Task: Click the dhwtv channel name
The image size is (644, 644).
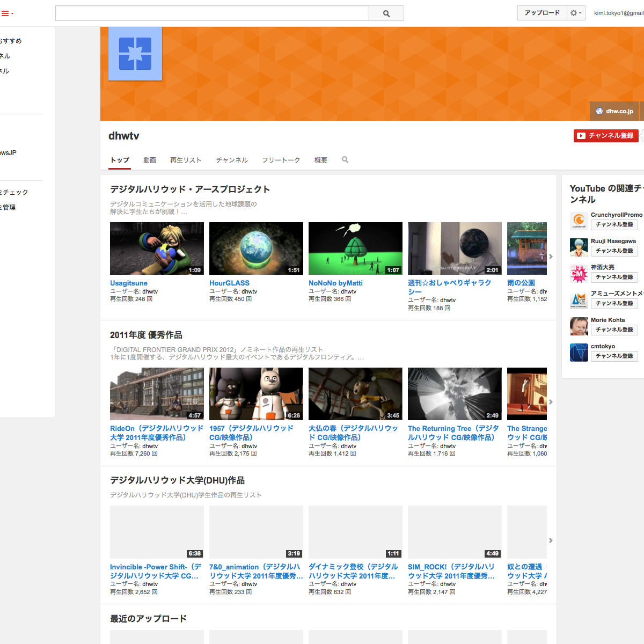Action: (124, 136)
